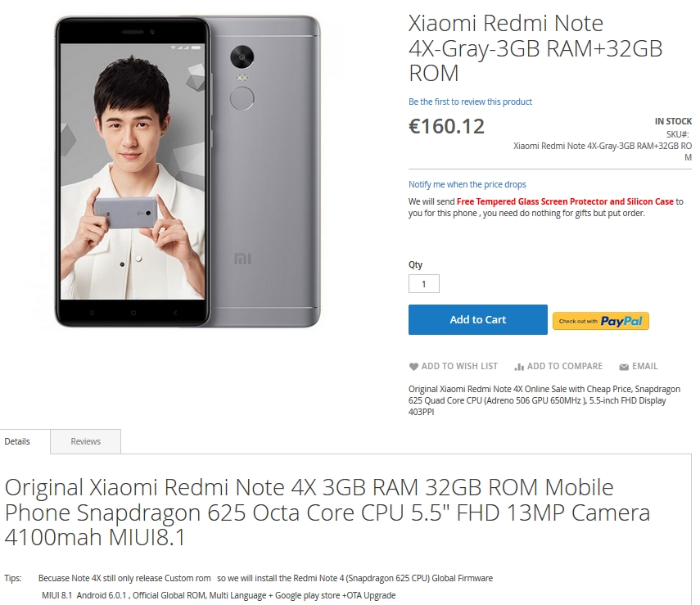Click the Mi logo on phone back
Screen dimensions: 700x605
[x=242, y=259]
